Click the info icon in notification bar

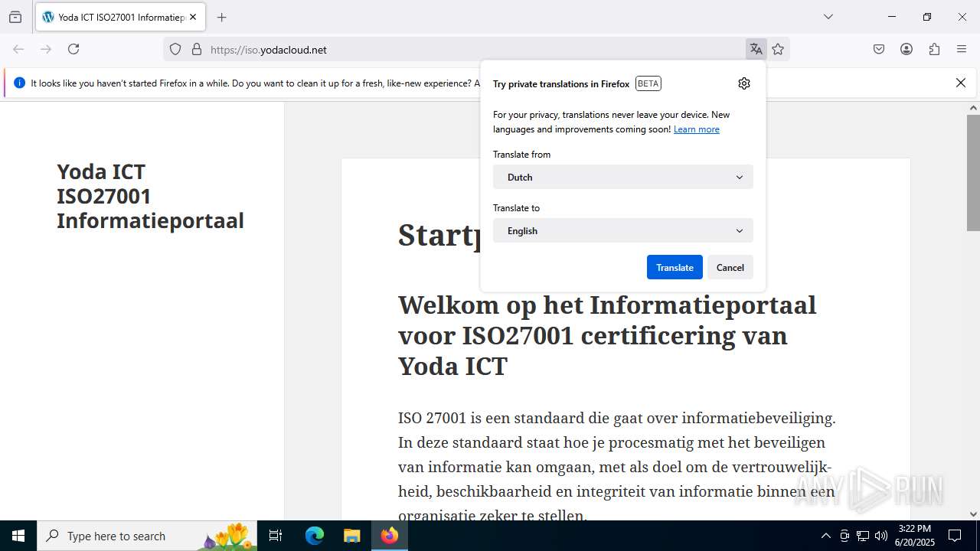[x=19, y=83]
